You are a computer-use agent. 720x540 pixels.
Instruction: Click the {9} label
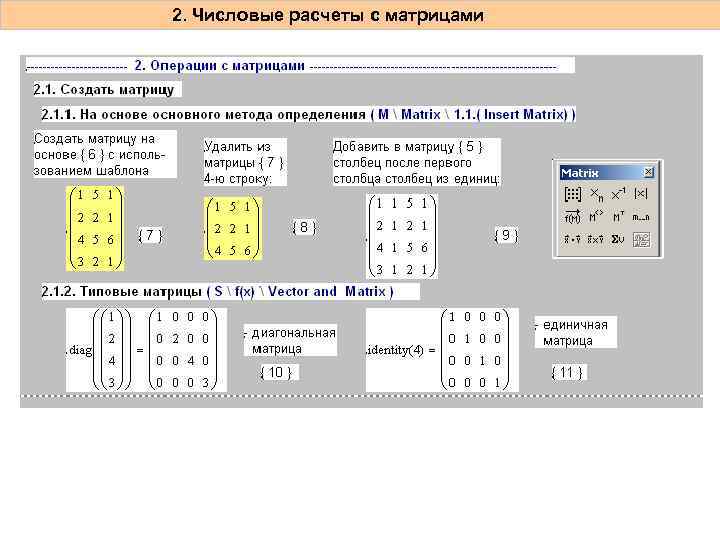click(x=506, y=235)
